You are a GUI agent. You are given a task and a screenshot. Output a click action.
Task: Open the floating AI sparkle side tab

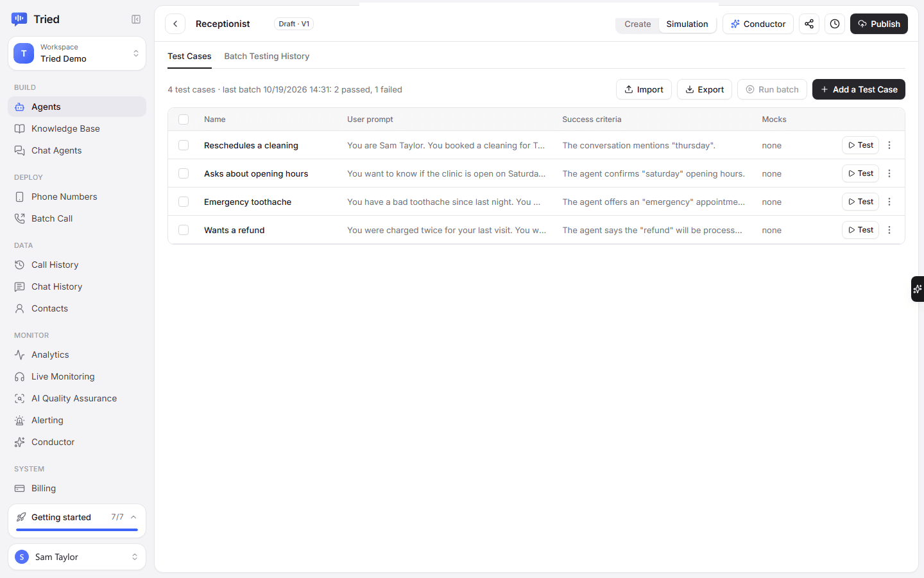click(x=918, y=289)
